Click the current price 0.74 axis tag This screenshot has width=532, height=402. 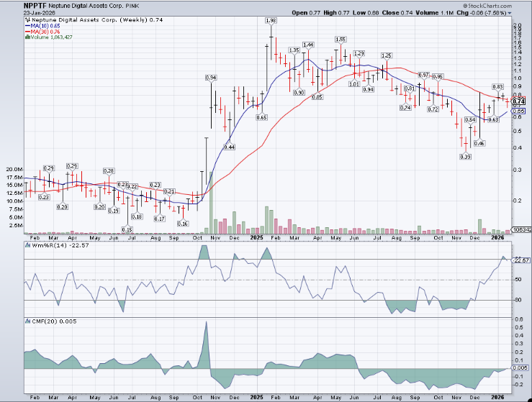click(x=517, y=102)
